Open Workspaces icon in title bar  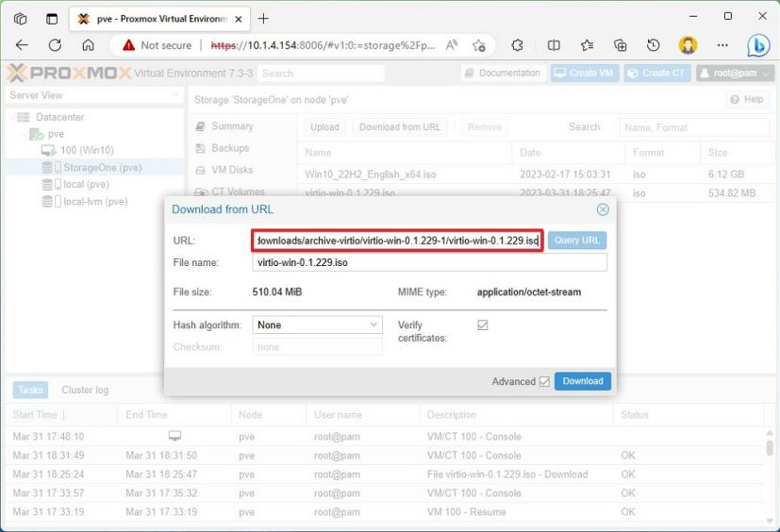click(x=21, y=19)
